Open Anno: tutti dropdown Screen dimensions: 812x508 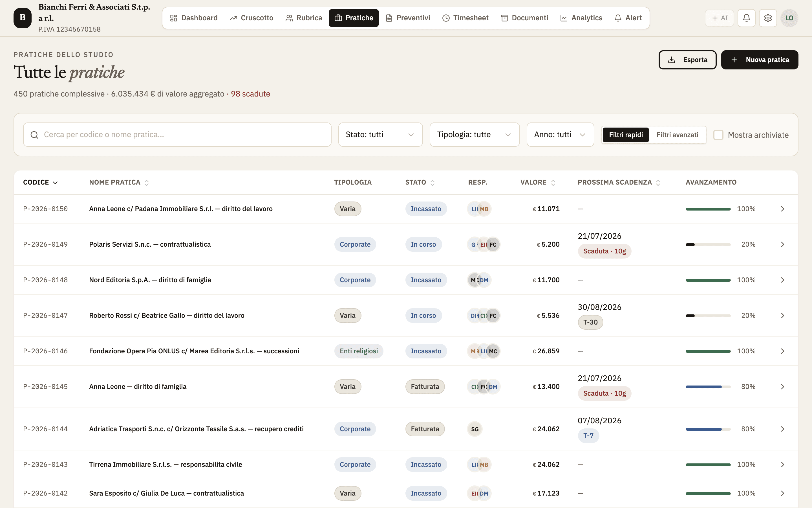pyautogui.click(x=560, y=134)
